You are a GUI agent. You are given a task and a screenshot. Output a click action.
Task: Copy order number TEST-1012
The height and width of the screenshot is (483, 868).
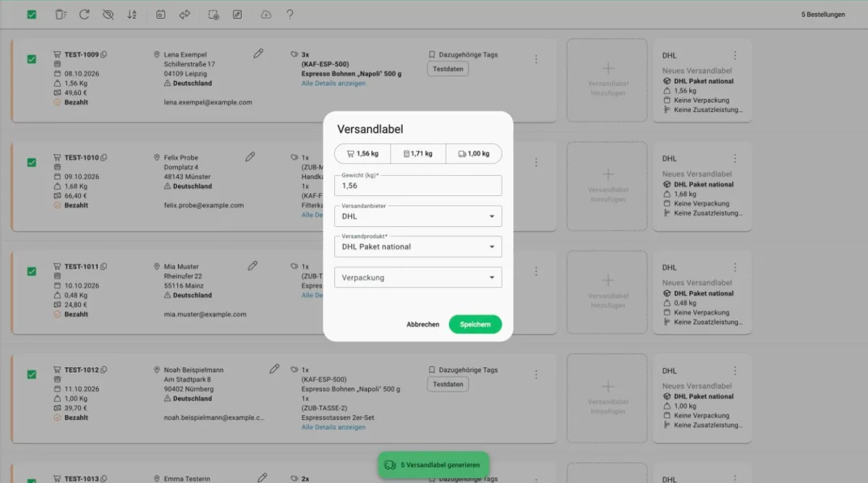tap(104, 370)
